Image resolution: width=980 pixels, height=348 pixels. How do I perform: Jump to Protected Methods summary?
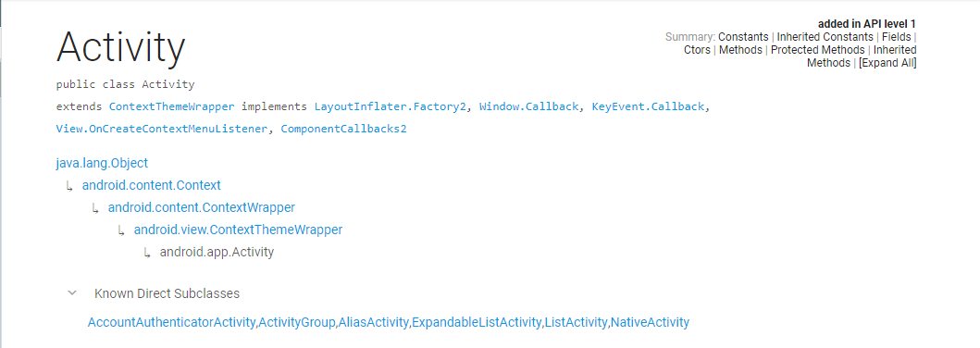[x=817, y=49]
